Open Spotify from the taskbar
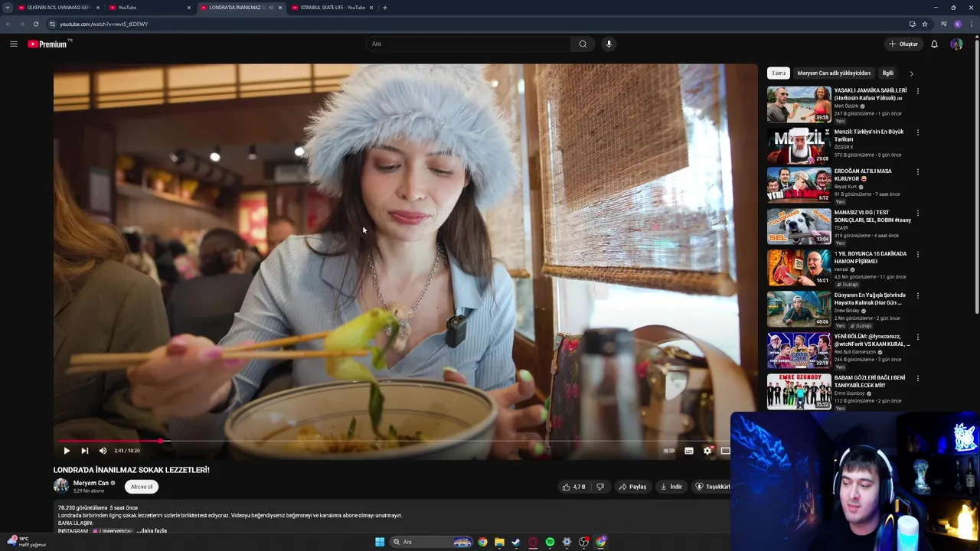Screen dimensions: 980x551 550,542
